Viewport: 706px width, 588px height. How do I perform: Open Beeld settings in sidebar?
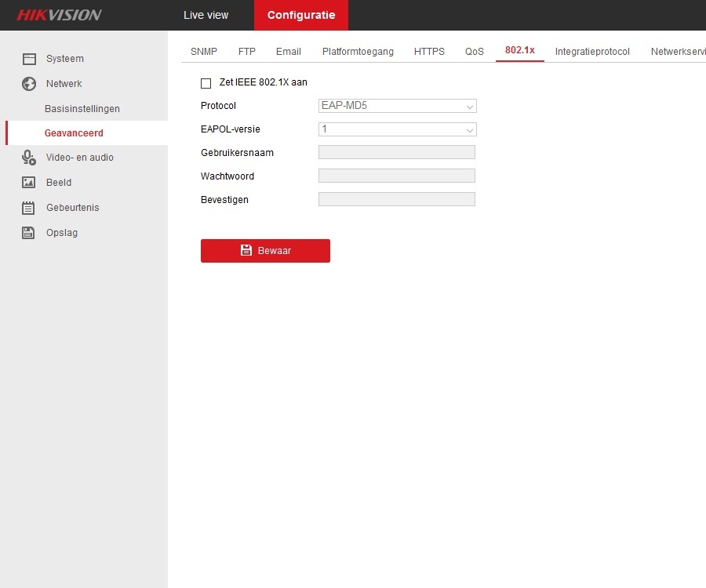click(x=59, y=182)
